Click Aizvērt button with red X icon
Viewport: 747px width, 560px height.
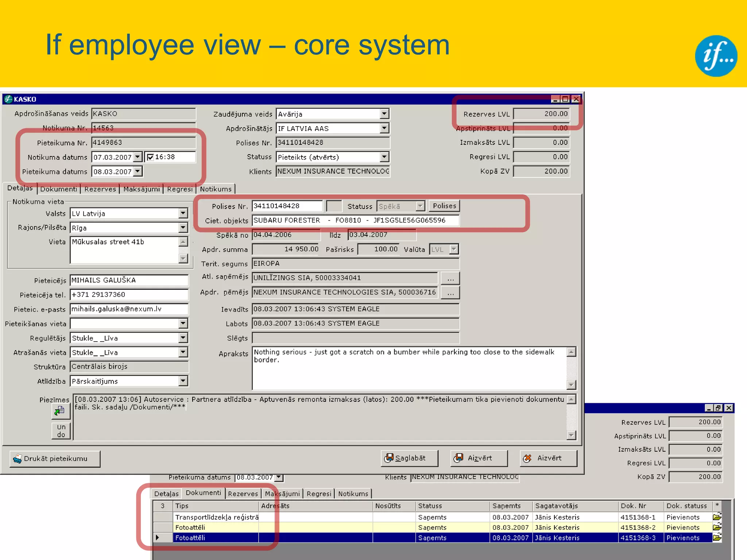click(x=548, y=458)
